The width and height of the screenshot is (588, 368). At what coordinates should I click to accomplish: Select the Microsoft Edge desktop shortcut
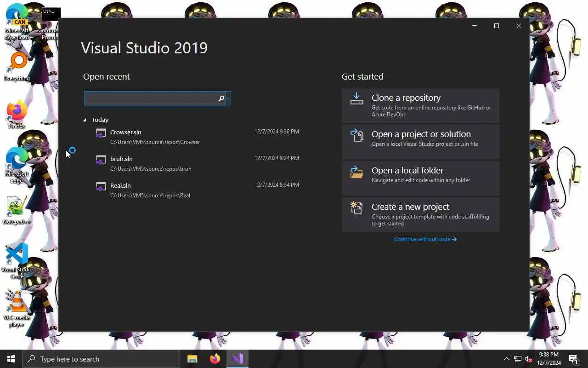(x=17, y=166)
